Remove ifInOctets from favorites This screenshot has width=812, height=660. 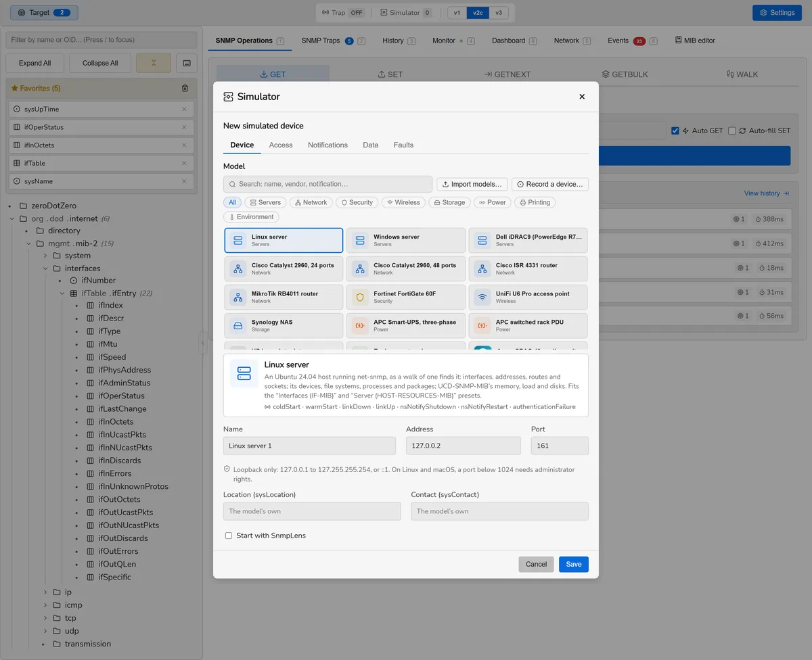184,145
